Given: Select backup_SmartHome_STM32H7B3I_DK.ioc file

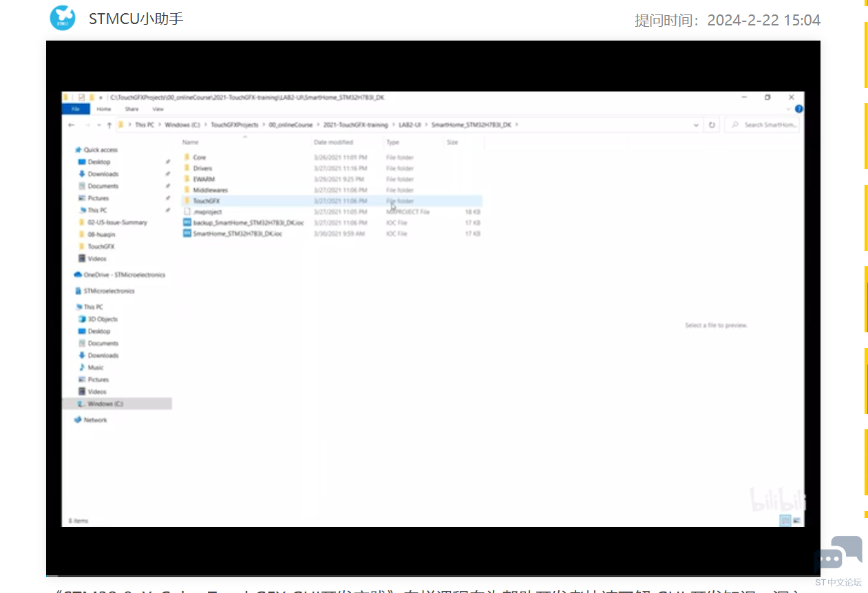Looking at the screenshot, I should coord(248,224).
